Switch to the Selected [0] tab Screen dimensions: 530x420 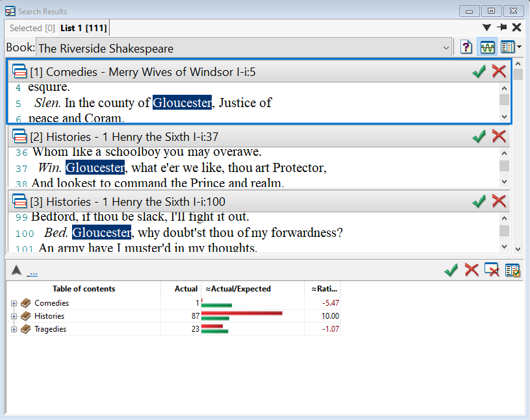point(32,28)
